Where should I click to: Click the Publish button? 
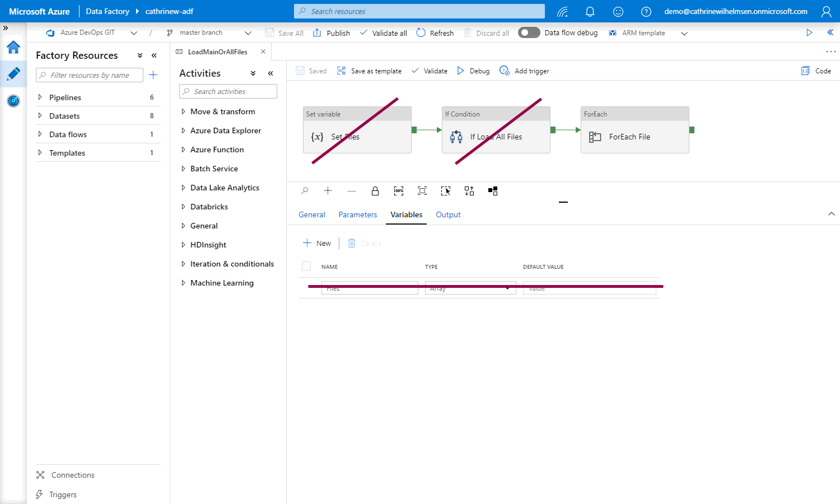332,33
